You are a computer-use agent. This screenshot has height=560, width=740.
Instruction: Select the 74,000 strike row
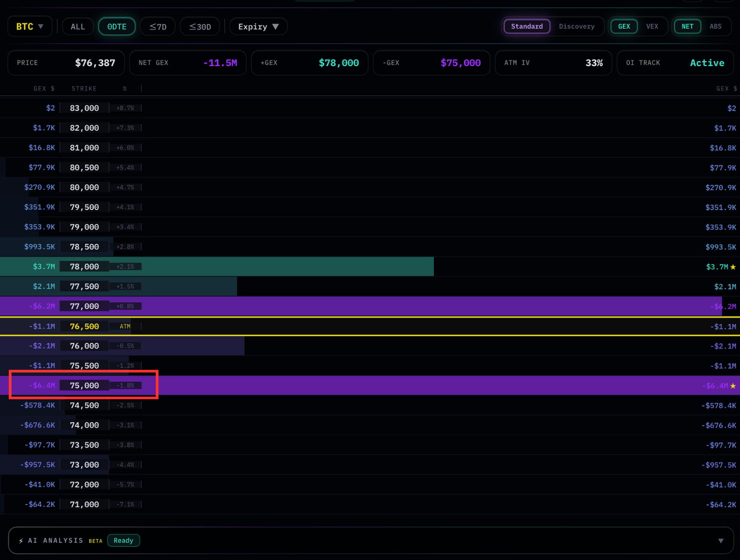click(x=370, y=425)
